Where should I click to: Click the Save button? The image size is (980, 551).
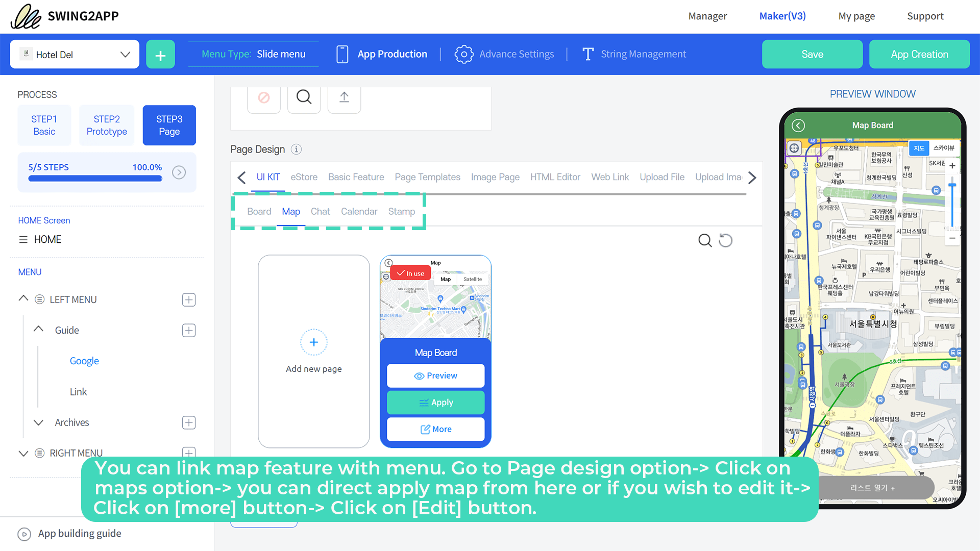coord(812,54)
